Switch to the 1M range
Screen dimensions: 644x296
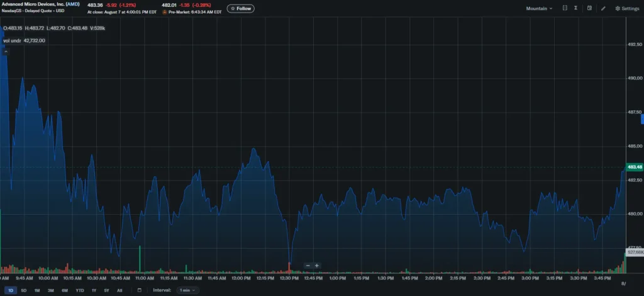37,290
